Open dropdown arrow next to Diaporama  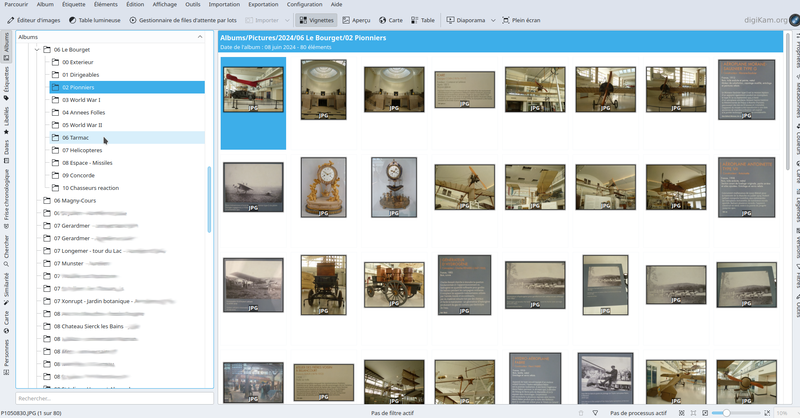[494, 20]
